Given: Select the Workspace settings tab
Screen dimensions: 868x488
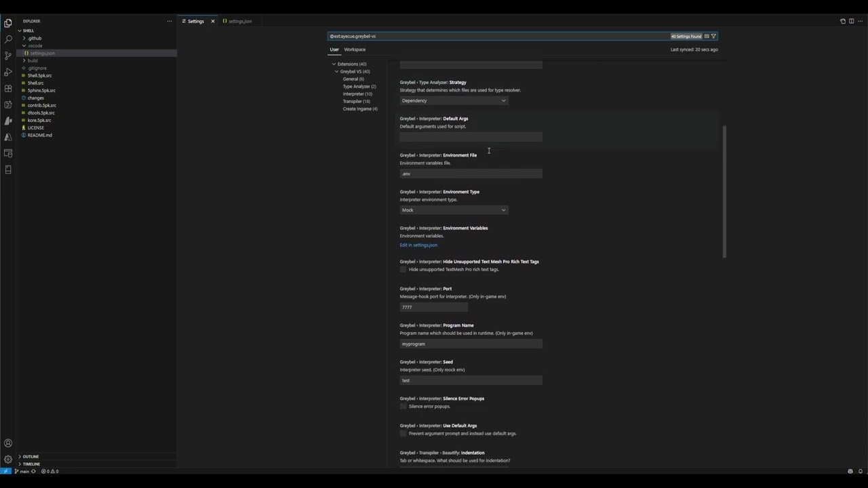Looking at the screenshot, I should [355, 49].
